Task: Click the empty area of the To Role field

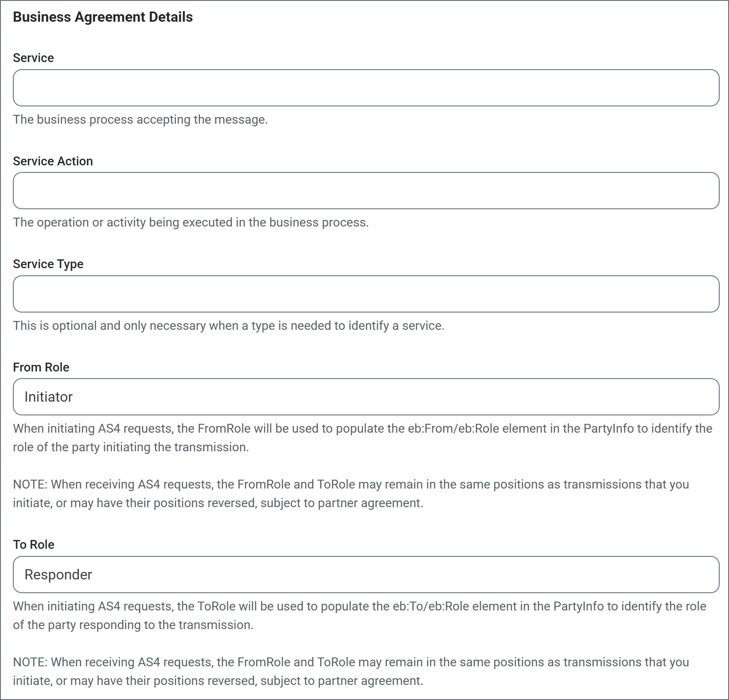Action: pos(399,575)
